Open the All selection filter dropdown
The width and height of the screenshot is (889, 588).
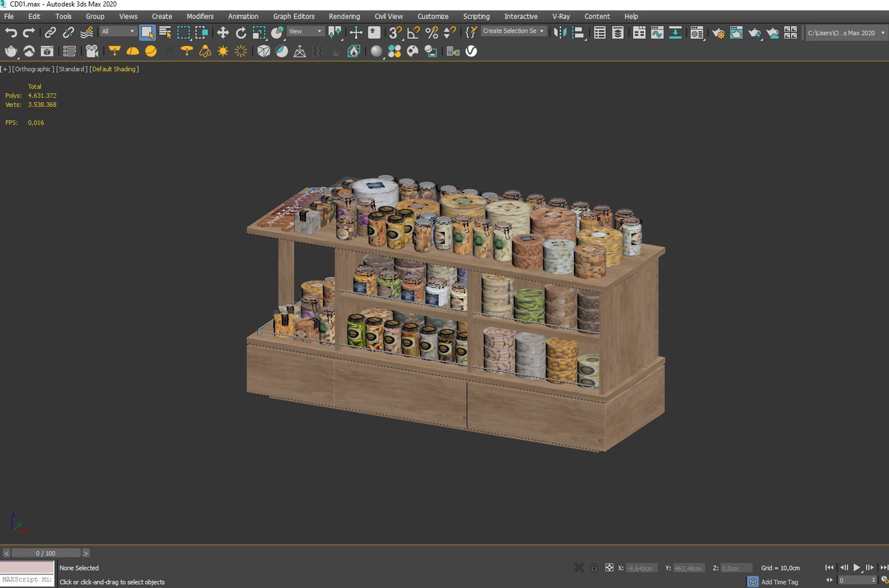(118, 32)
